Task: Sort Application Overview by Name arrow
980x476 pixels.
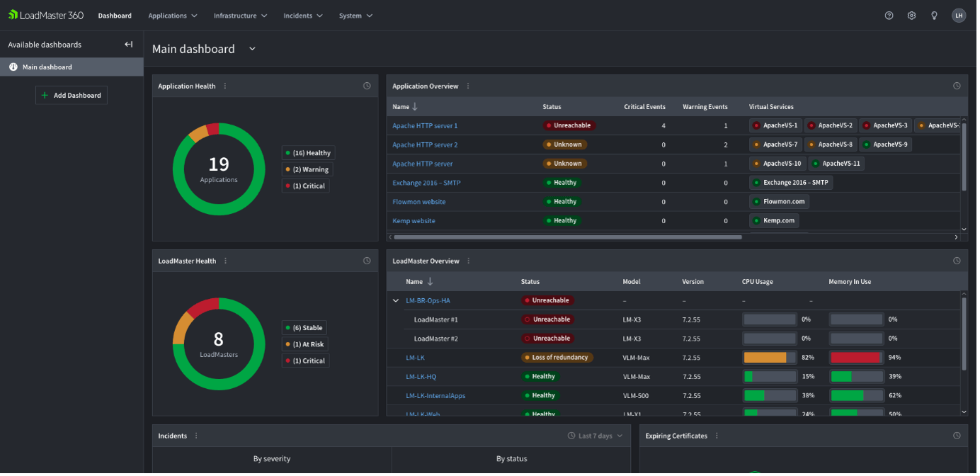Action: point(416,108)
